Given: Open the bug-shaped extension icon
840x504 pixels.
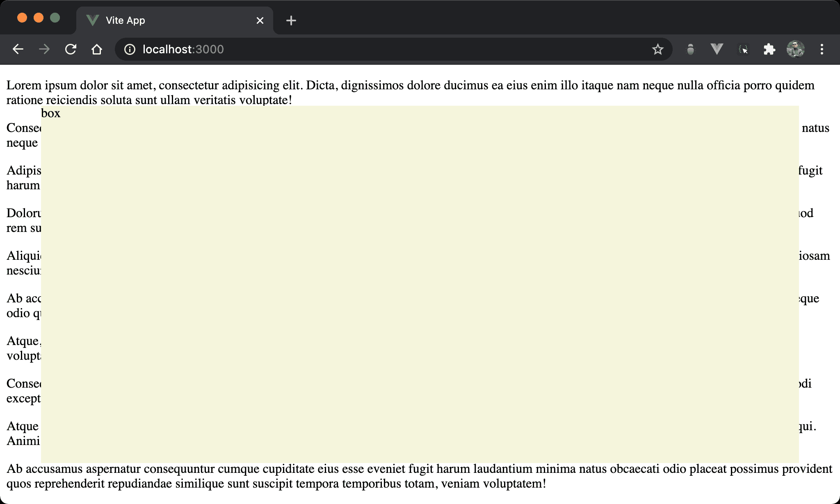Looking at the screenshot, I should (690, 50).
